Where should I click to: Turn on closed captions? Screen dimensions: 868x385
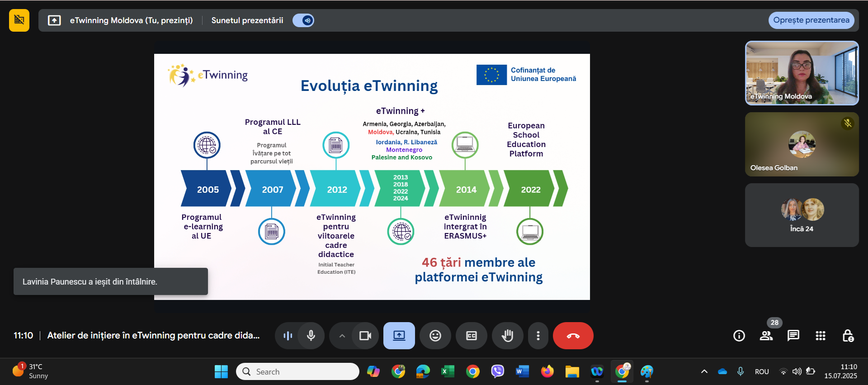click(471, 336)
